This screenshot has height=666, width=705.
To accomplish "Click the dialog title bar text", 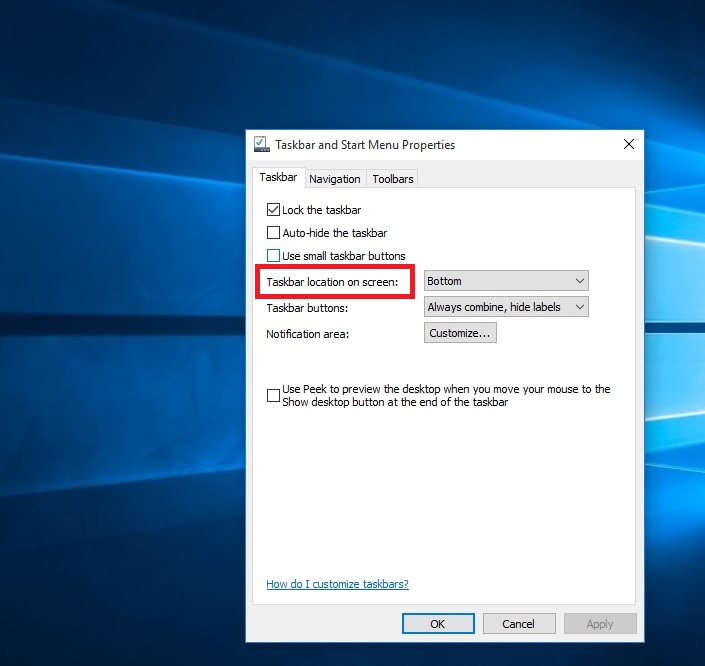I will pyautogui.click(x=365, y=145).
